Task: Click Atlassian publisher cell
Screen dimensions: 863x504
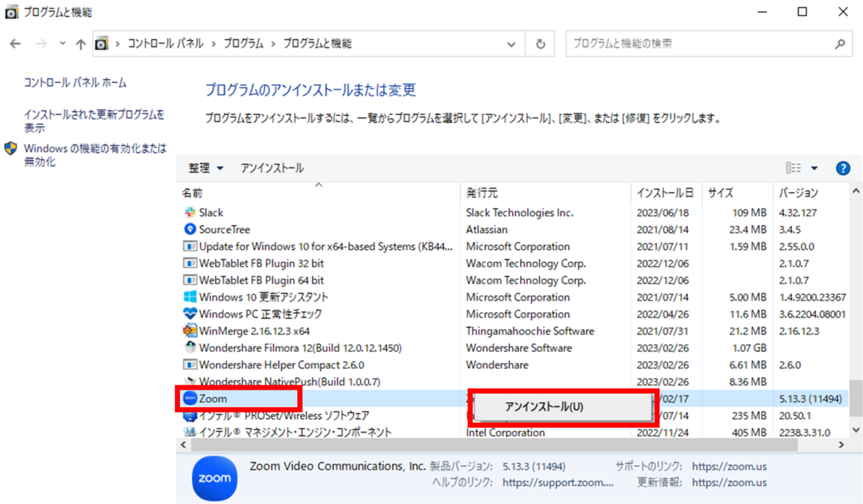Action: (x=487, y=229)
